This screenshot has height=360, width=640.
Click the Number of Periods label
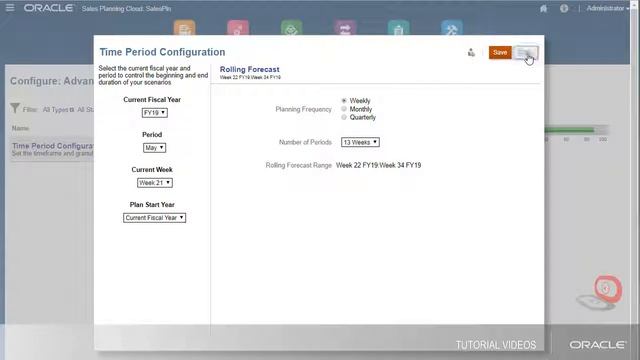305,142
